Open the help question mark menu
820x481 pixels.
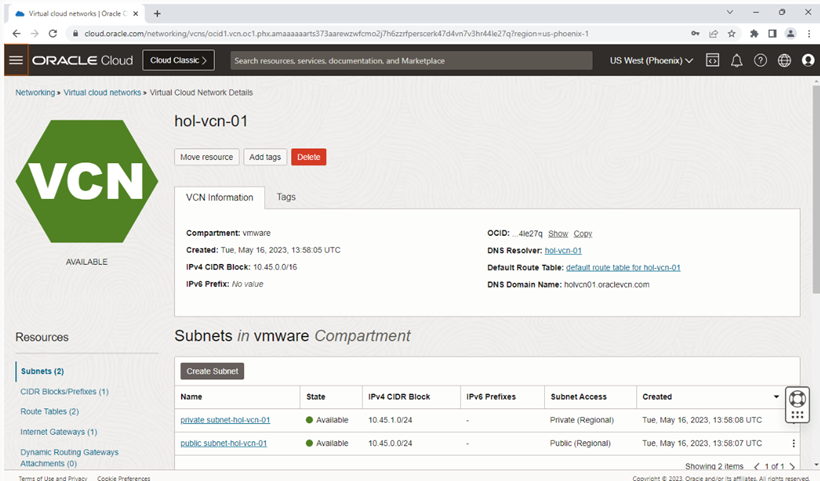(760, 61)
